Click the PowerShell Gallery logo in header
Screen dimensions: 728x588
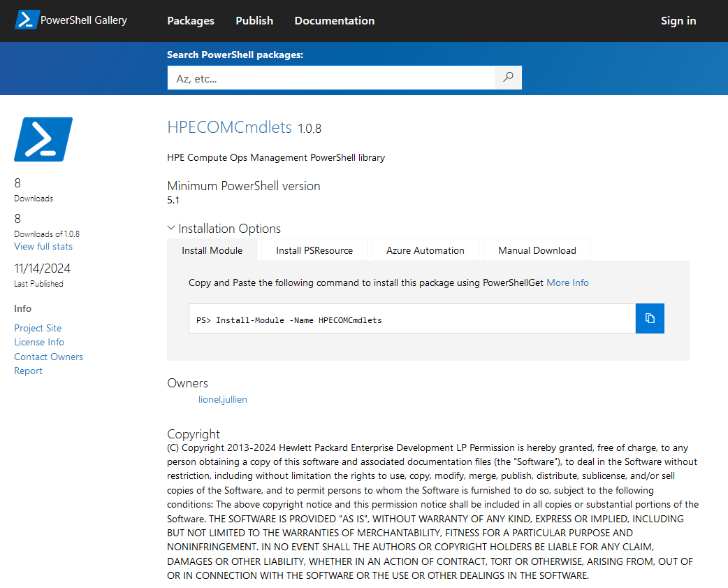coord(71,20)
